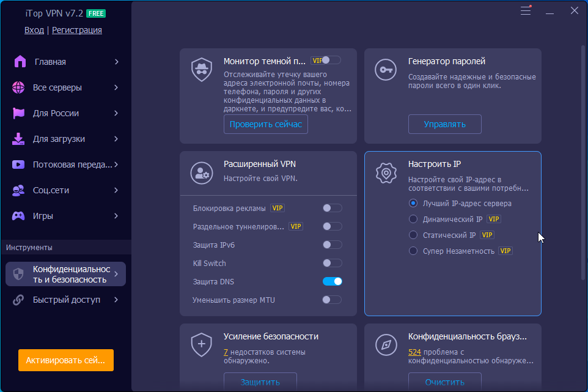
Task: Expand Быстрый доступ chevron
Action: coord(116,300)
